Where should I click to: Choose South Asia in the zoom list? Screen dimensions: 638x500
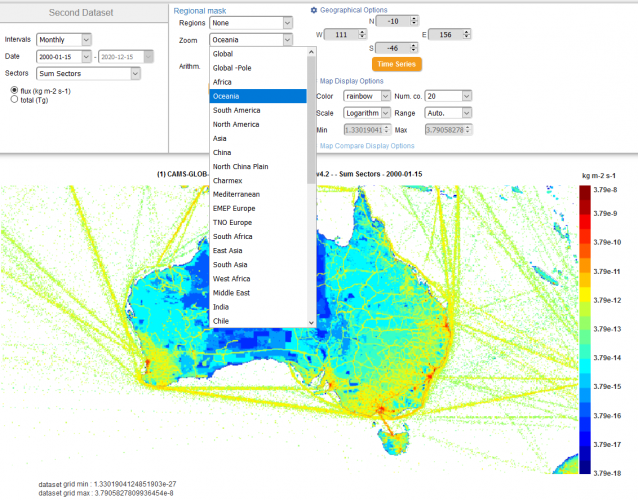(x=258, y=264)
